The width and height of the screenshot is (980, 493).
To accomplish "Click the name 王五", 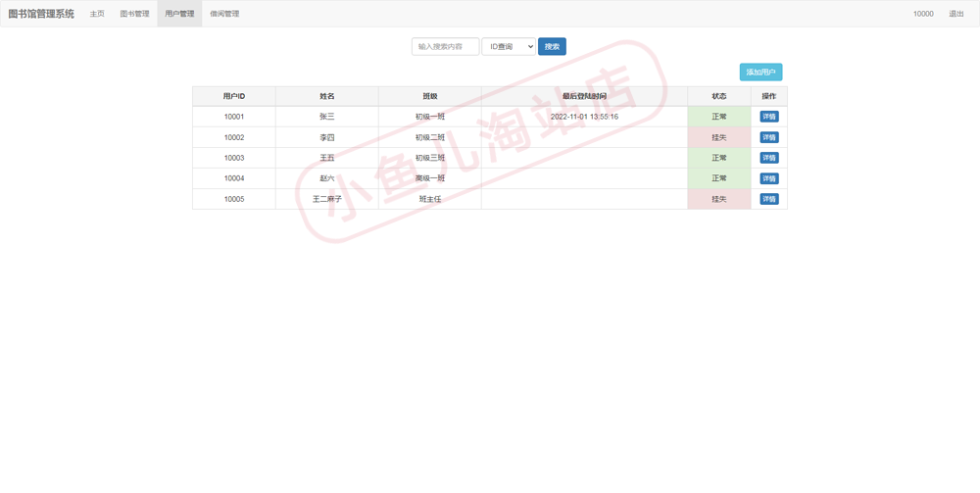I will [327, 158].
